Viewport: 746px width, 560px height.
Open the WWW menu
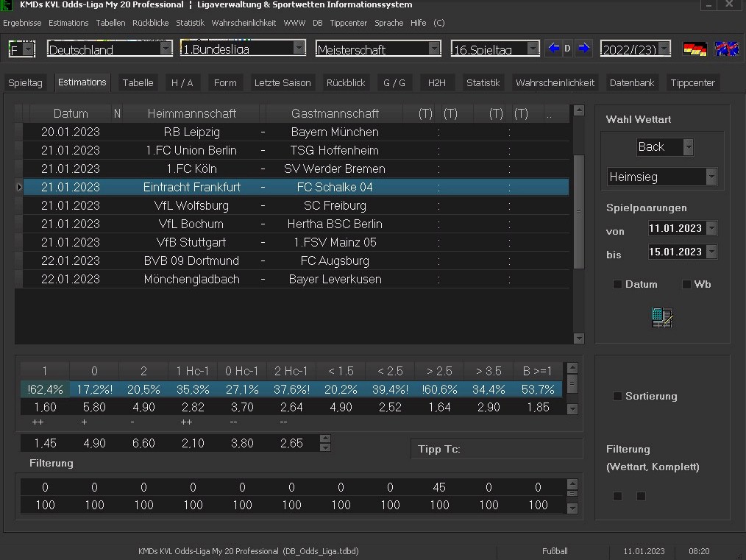point(294,23)
